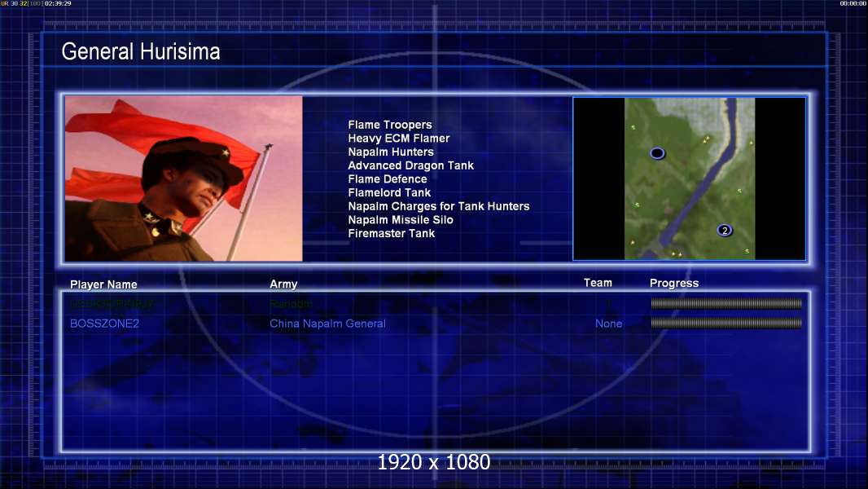The width and height of the screenshot is (868, 489).
Task: Click the unnumbered start position marker on minimap
Action: pyautogui.click(x=657, y=153)
